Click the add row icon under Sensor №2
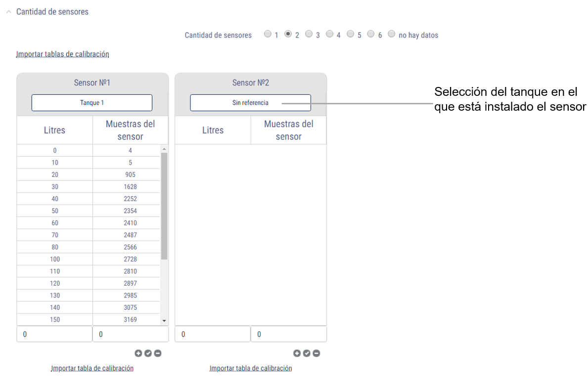This screenshot has height=376, width=588. click(297, 353)
